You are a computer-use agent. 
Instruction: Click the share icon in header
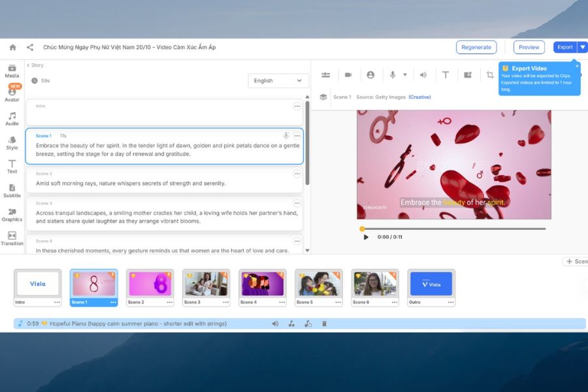click(x=30, y=47)
